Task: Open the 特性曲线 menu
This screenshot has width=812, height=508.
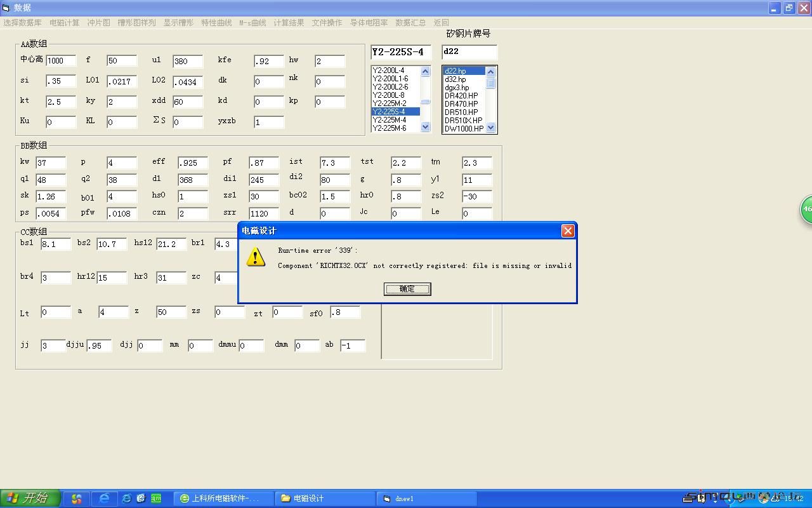Action: pyautogui.click(x=216, y=22)
